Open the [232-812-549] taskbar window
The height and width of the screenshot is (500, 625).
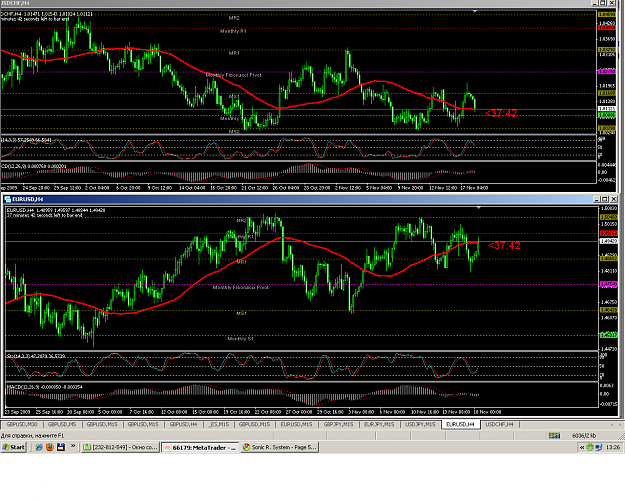pyautogui.click(x=120, y=448)
